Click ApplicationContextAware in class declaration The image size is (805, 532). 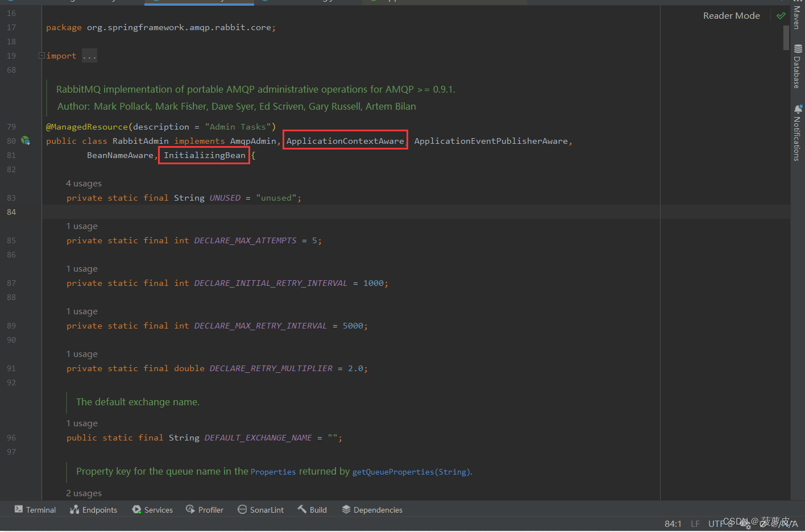(x=345, y=141)
